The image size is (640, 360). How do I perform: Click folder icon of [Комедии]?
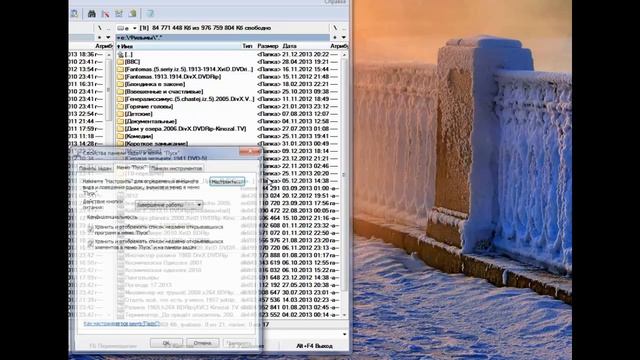tap(120, 136)
